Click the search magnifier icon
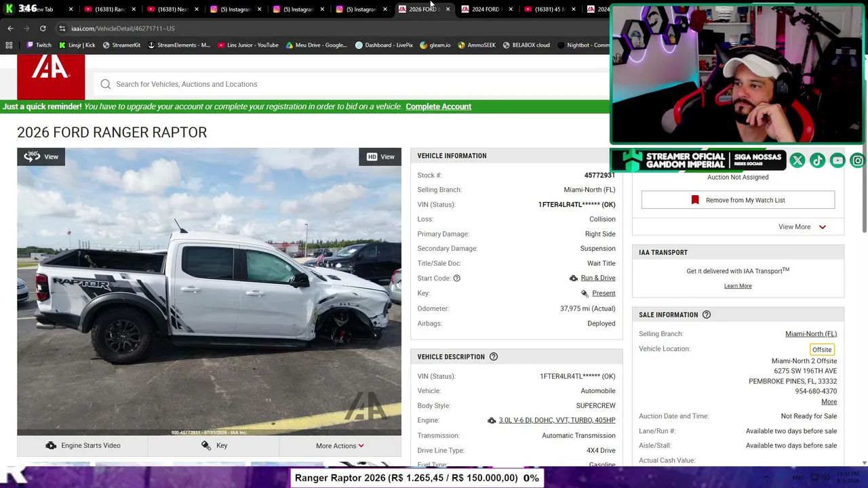The image size is (868, 488). point(106,84)
